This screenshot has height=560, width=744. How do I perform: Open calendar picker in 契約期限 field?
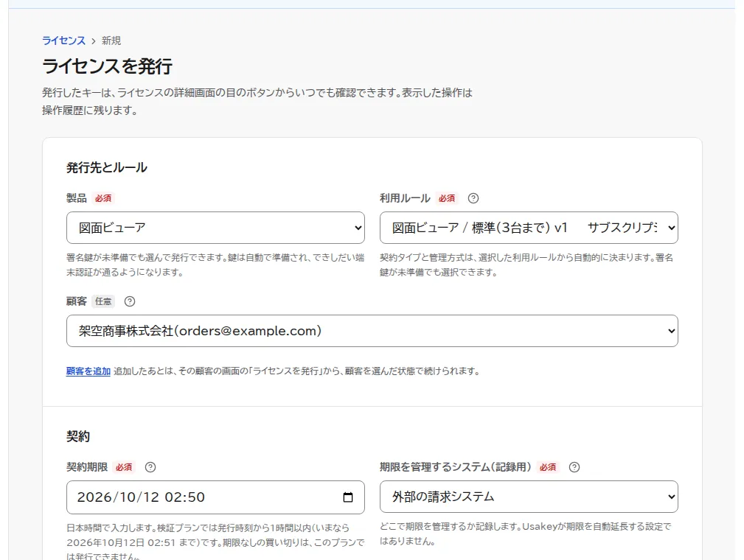point(348,497)
